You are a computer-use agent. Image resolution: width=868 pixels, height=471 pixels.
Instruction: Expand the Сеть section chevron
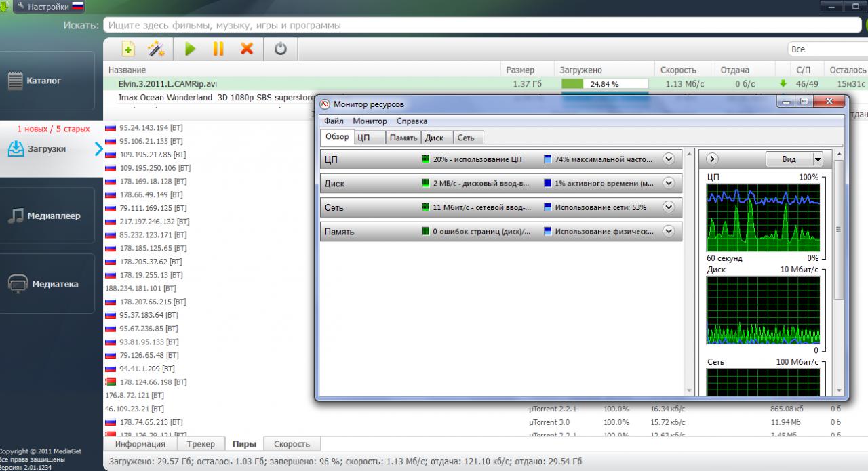[x=669, y=207]
